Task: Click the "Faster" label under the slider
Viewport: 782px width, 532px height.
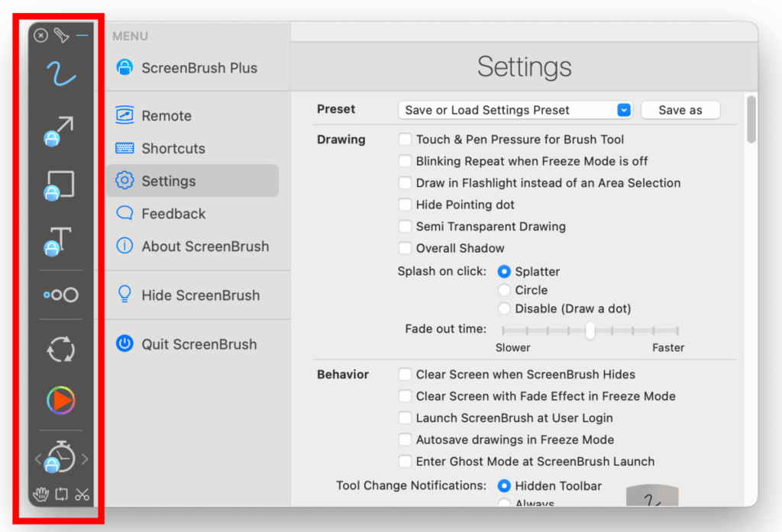Action: 668,347
